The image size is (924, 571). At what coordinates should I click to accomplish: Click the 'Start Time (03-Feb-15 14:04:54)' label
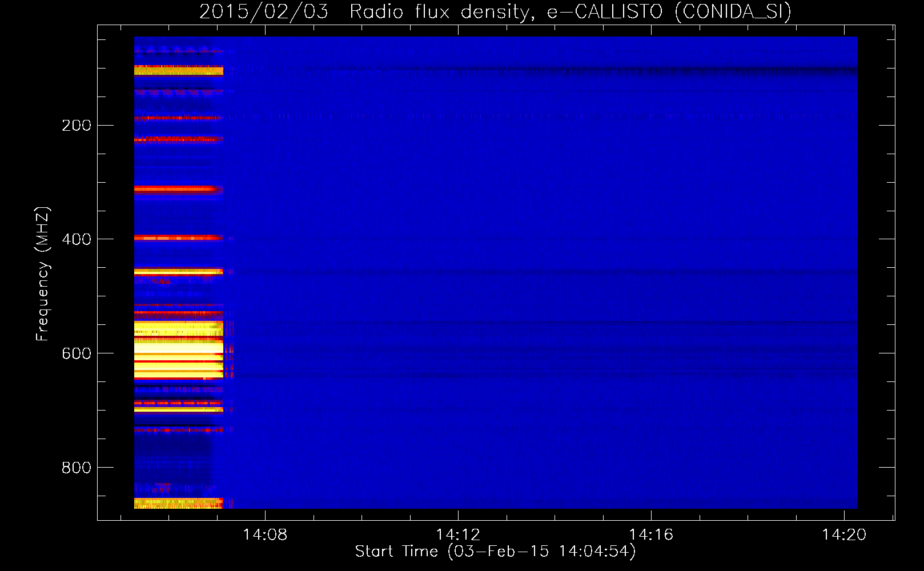tap(495, 552)
